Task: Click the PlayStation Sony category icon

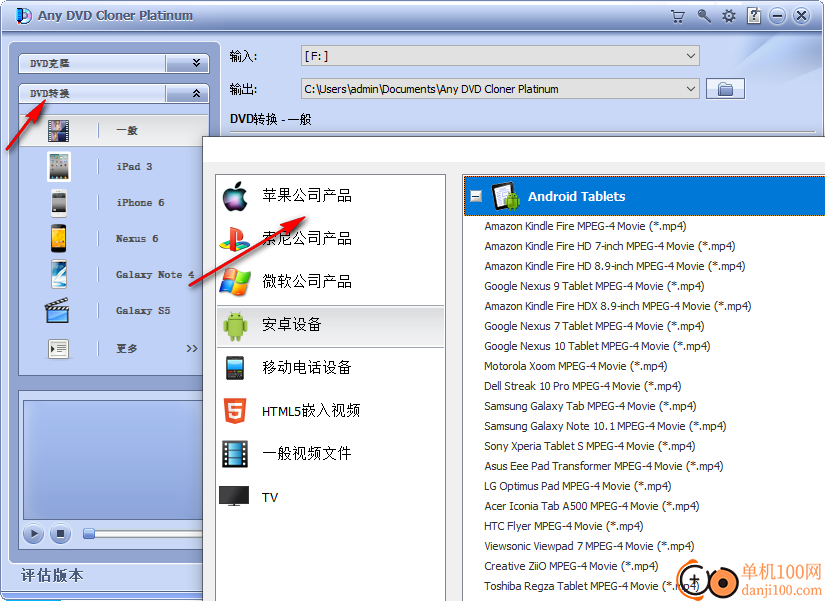Action: tap(235, 239)
